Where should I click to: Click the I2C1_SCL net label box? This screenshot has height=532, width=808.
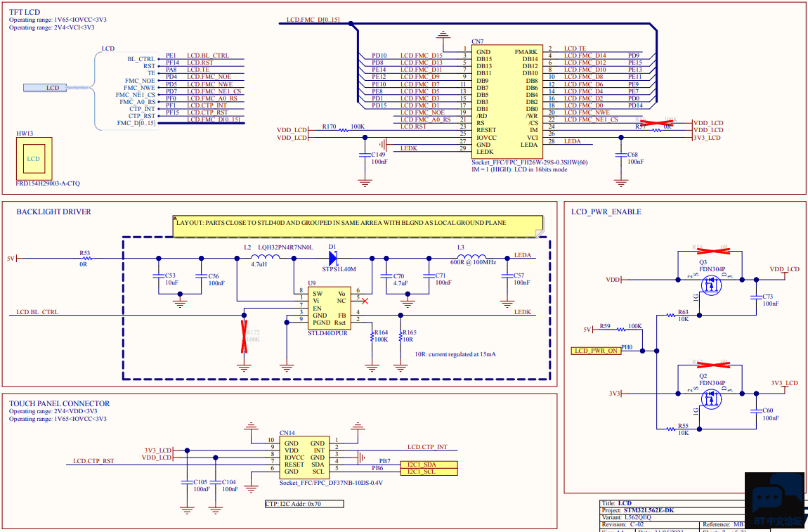coord(429,472)
